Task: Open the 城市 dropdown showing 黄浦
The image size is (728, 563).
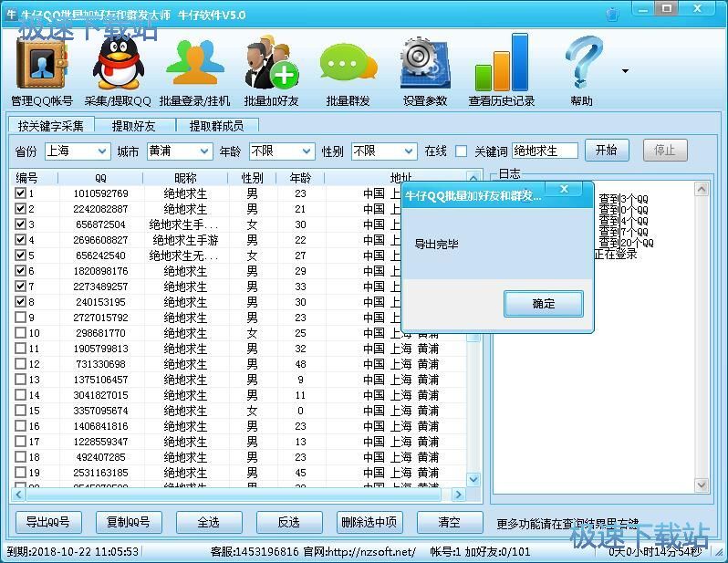Action: [x=180, y=151]
